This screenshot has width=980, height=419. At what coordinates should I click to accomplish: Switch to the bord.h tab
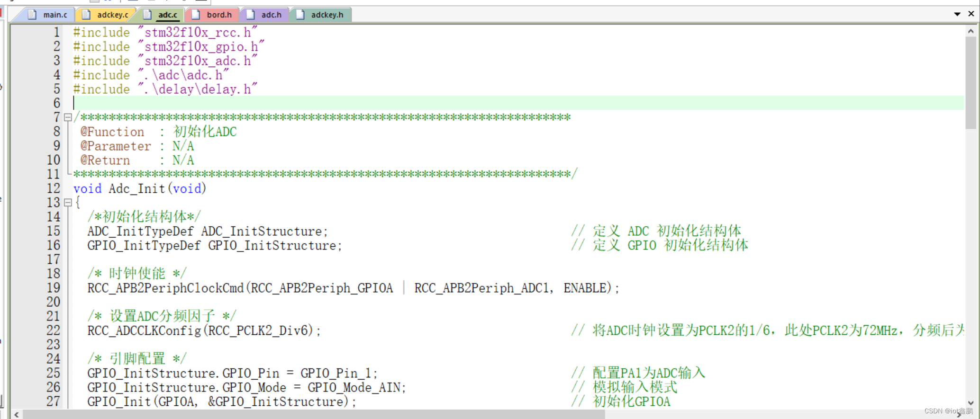212,15
